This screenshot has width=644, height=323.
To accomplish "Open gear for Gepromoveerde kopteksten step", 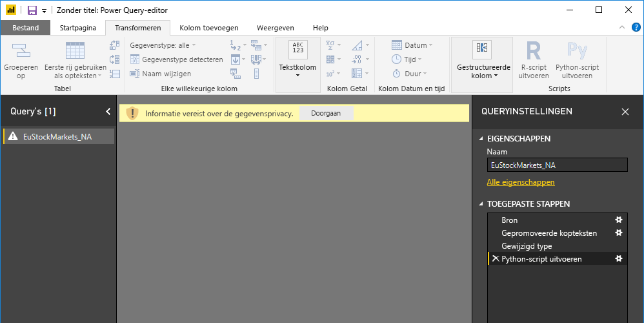I will coord(619,233).
